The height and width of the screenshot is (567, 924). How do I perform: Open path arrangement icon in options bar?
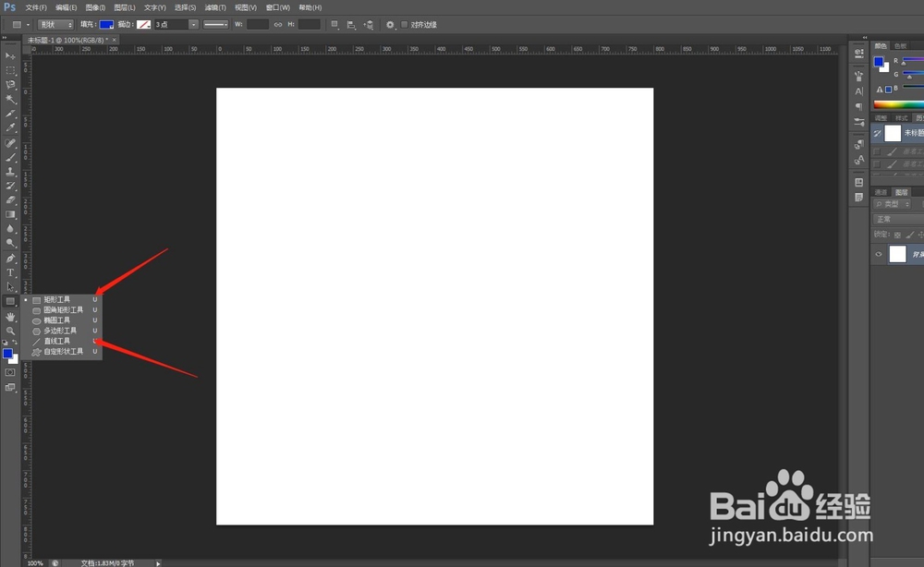pos(369,25)
